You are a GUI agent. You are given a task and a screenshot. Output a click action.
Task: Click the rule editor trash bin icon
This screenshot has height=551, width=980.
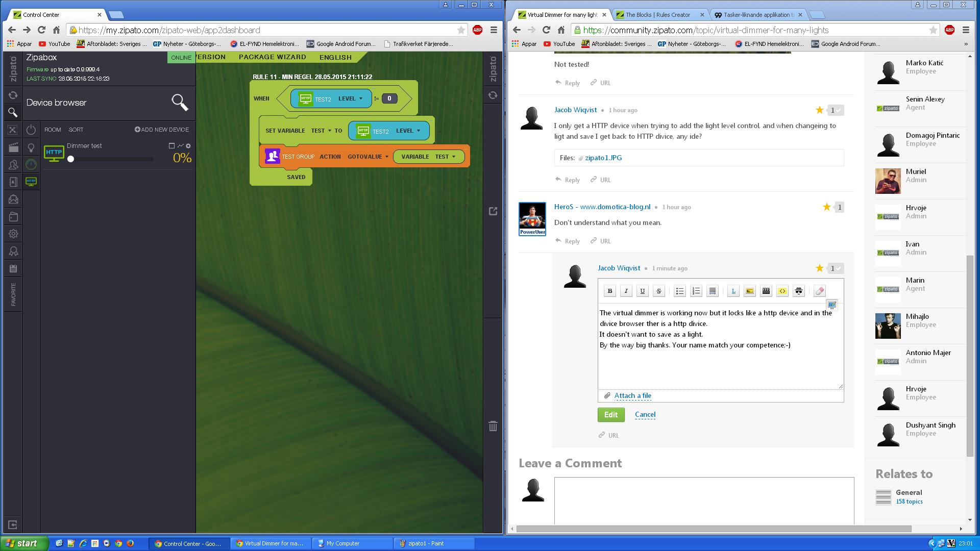[493, 426]
